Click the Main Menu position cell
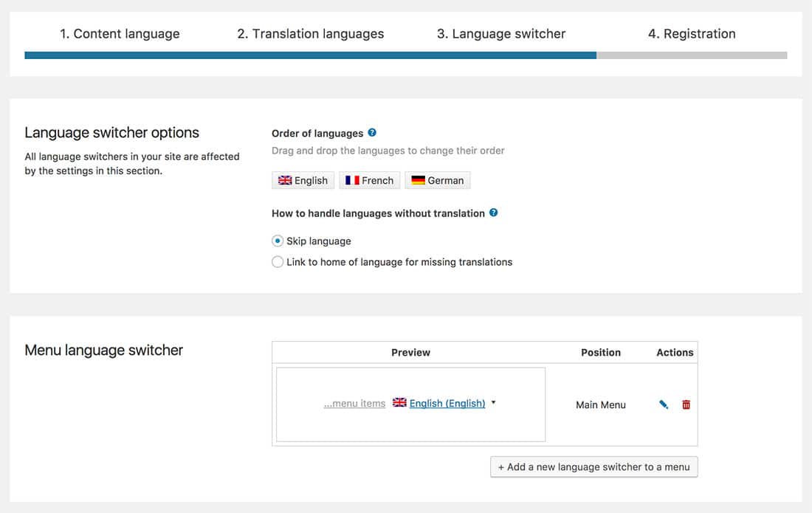The image size is (812, 513). (601, 404)
